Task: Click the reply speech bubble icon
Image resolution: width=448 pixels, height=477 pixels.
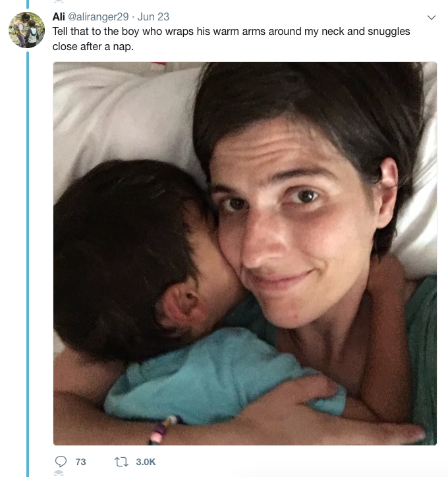Action: (61, 461)
